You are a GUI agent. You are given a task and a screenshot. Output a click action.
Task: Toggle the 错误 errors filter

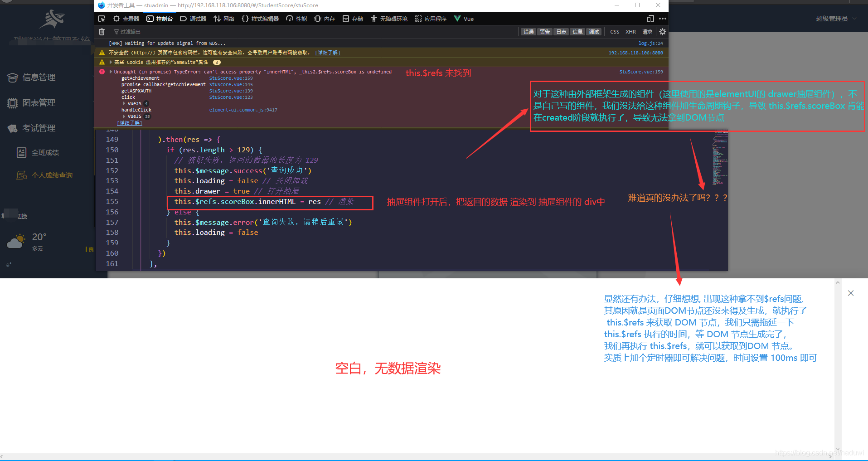tap(528, 32)
